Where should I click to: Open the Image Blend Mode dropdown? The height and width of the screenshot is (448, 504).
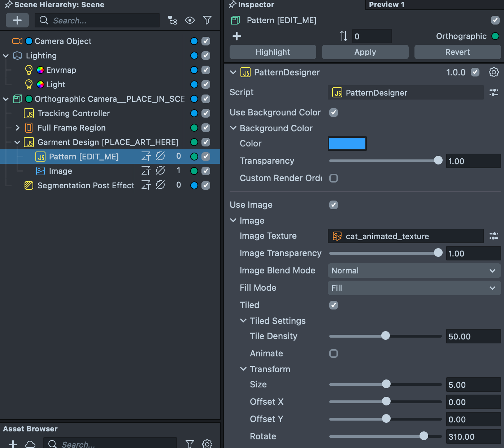point(414,271)
